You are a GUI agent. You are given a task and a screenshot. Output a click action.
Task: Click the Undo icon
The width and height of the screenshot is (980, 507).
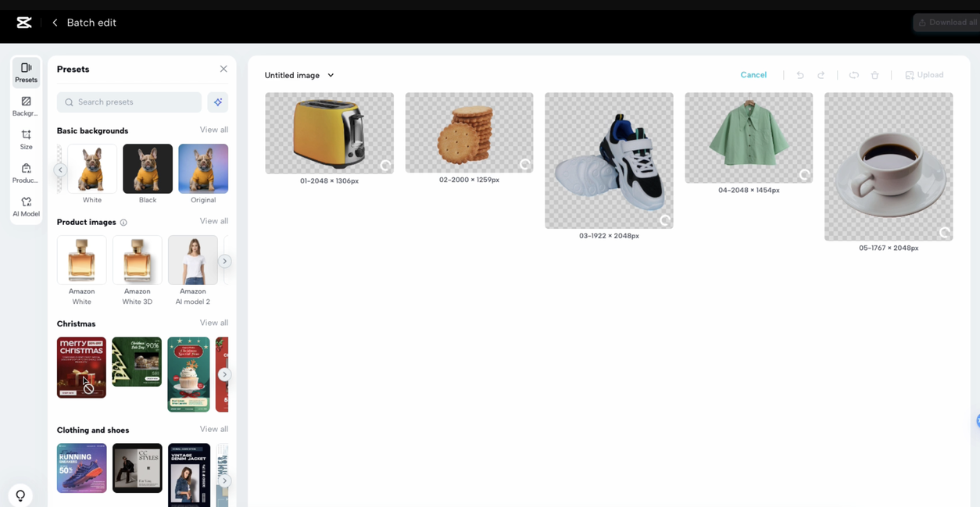tap(800, 75)
